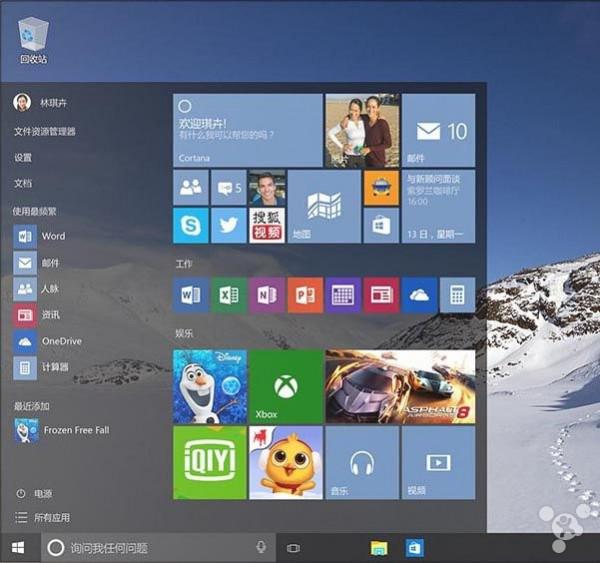Open the Photos tile with two women

[x=362, y=131]
